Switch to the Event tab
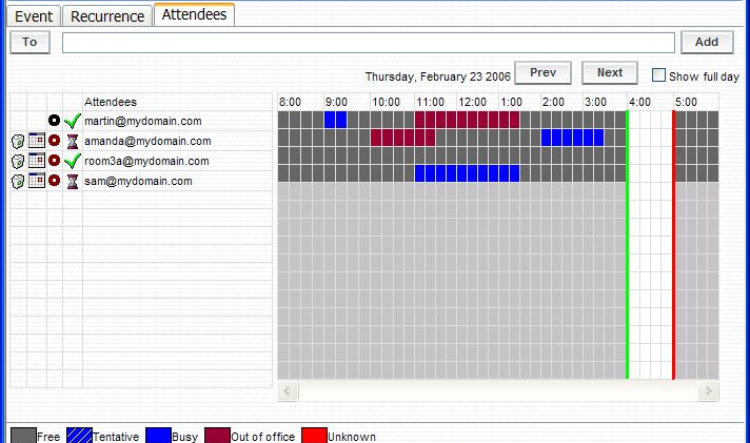Viewport: 750px width, 443px height. pyautogui.click(x=33, y=16)
